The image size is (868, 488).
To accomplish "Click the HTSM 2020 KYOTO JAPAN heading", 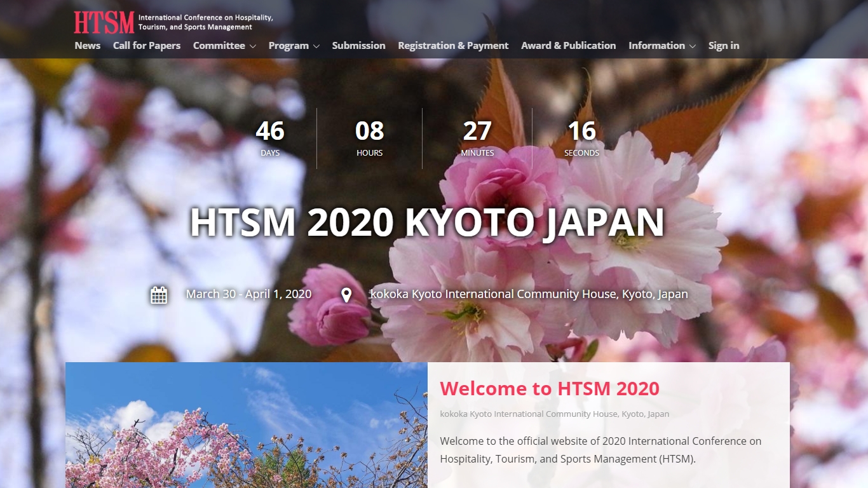I will pyautogui.click(x=427, y=222).
